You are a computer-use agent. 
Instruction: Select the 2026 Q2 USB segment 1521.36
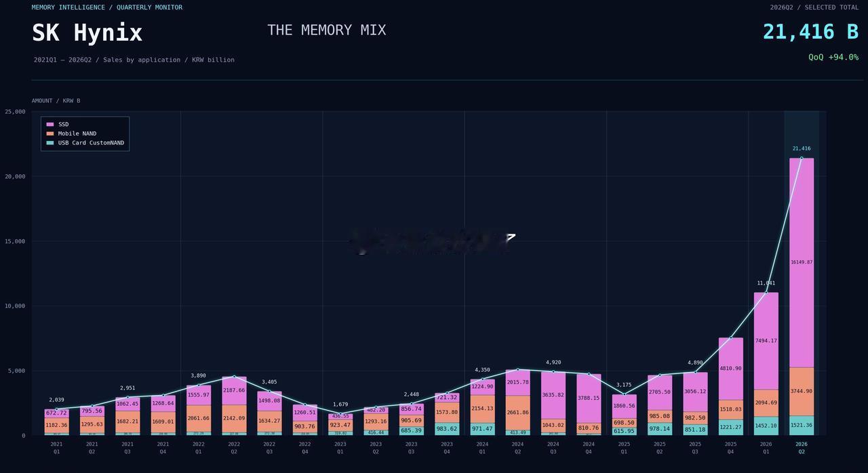click(802, 426)
